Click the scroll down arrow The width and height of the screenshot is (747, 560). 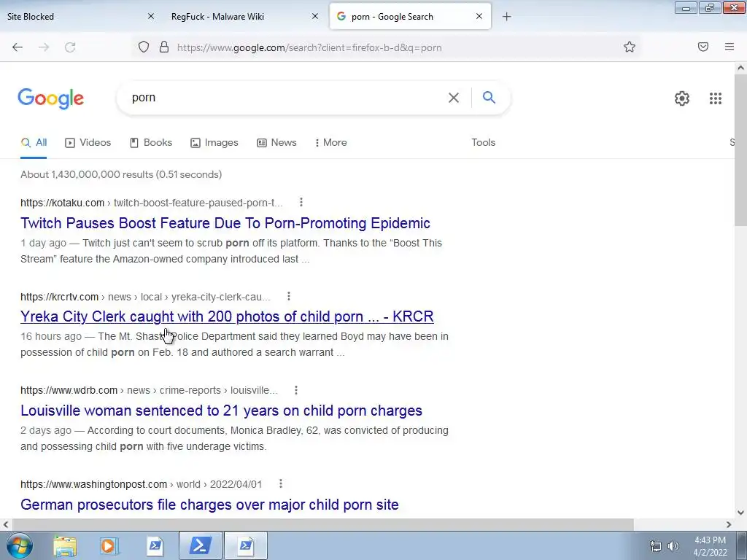click(740, 513)
